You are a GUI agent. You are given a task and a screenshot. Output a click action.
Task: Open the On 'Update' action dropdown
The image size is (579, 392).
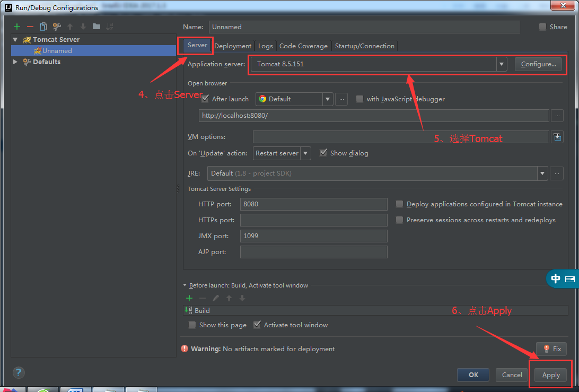305,153
